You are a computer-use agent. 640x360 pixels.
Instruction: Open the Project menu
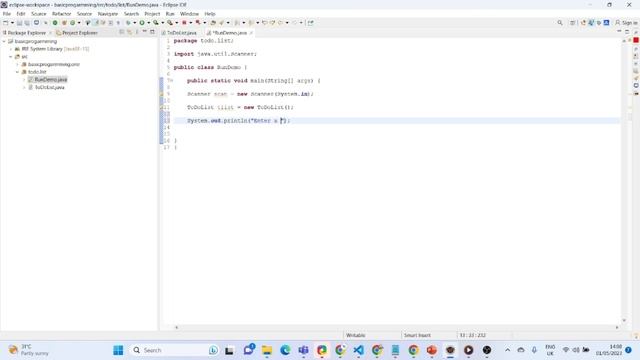click(152, 14)
